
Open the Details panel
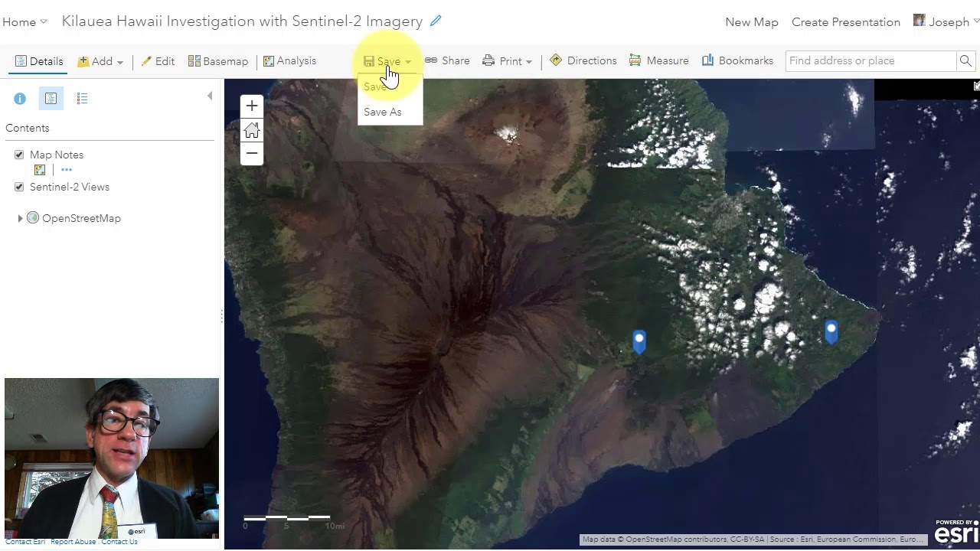coord(39,61)
